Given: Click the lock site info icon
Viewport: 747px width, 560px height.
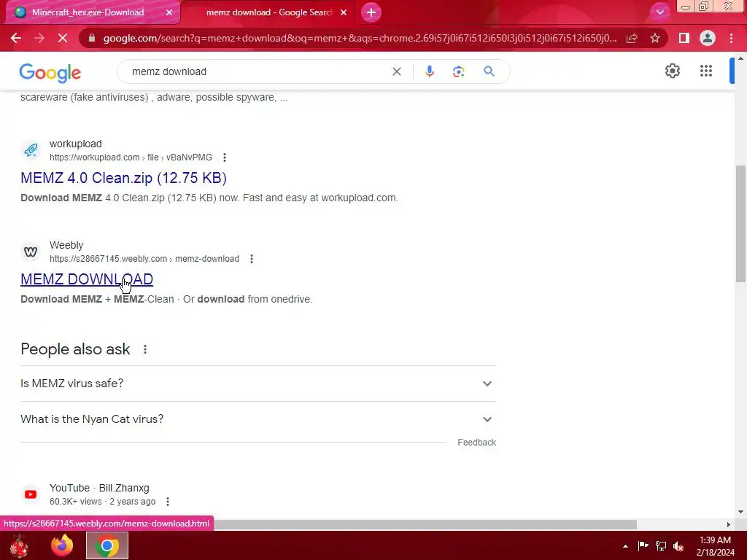Looking at the screenshot, I should click(x=92, y=38).
